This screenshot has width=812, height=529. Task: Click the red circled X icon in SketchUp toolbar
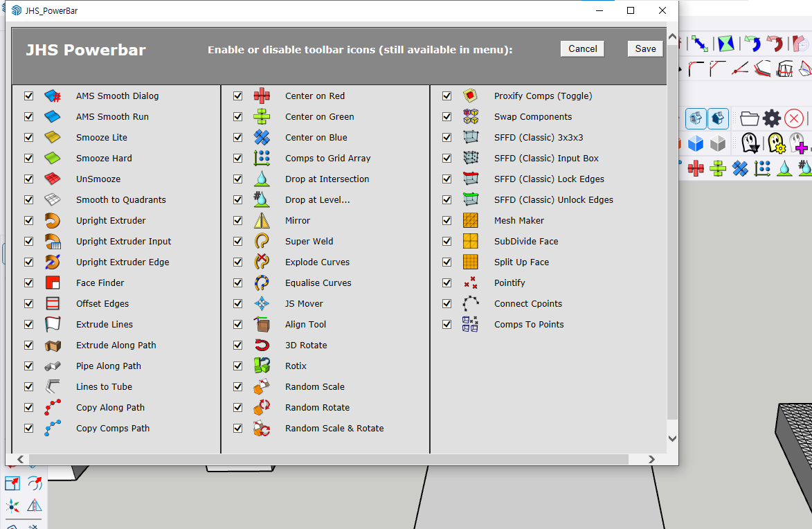coord(793,118)
